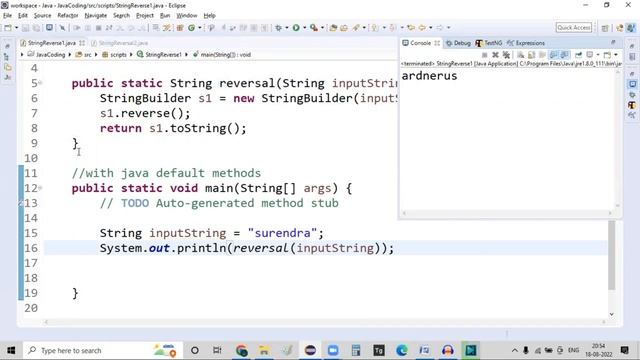This screenshot has width=640, height=360.
Task: Click the Skip All Breakpoints toolbar icon
Action: [62, 28]
